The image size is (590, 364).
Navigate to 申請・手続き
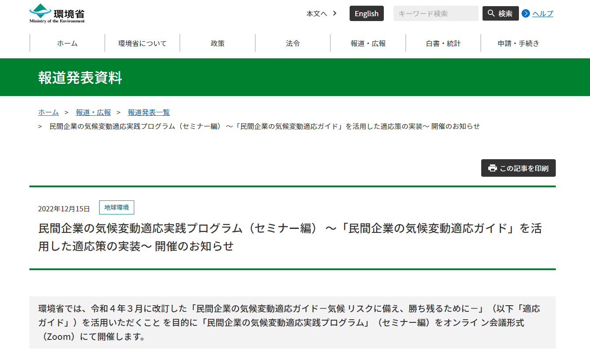[518, 43]
